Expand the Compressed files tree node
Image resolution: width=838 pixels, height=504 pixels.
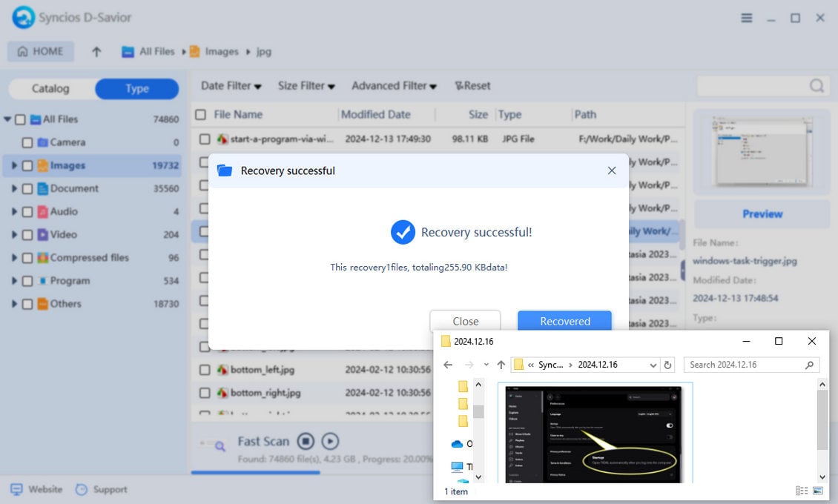(14, 257)
